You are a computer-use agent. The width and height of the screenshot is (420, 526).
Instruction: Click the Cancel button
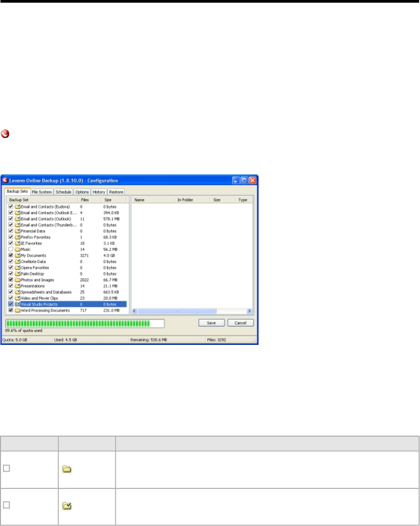click(x=241, y=323)
